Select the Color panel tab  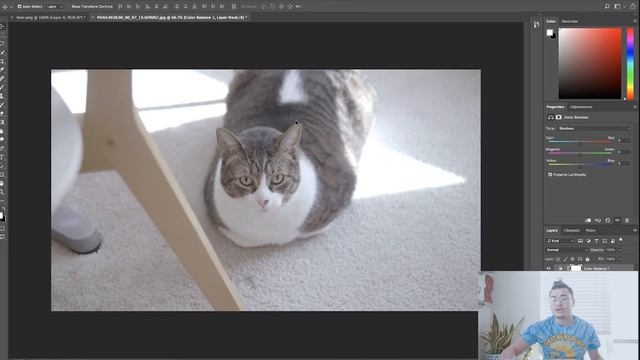coord(551,21)
